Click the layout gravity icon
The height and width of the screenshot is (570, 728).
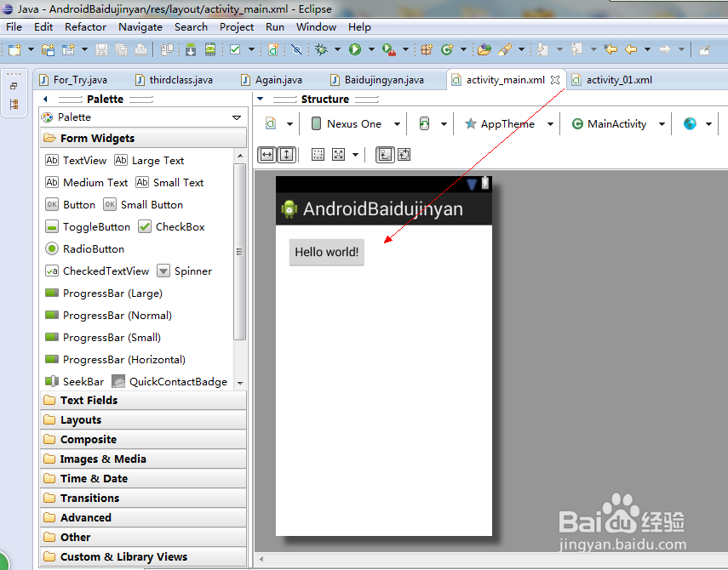point(339,155)
